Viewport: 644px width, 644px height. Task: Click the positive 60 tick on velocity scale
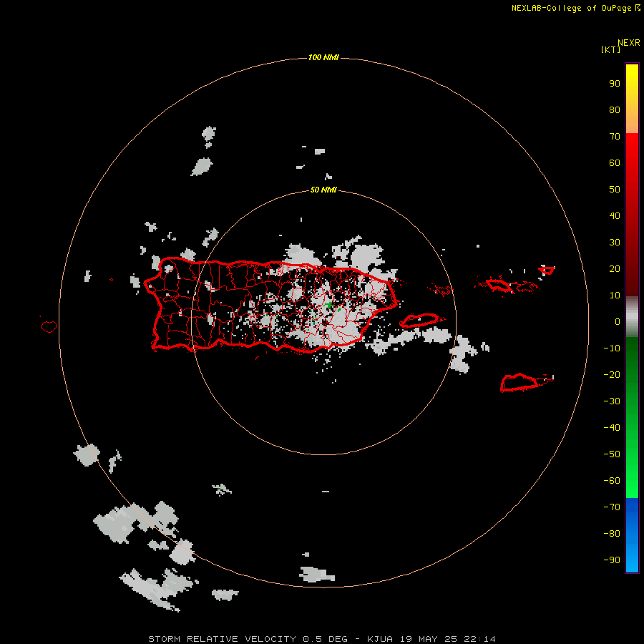pos(615,162)
